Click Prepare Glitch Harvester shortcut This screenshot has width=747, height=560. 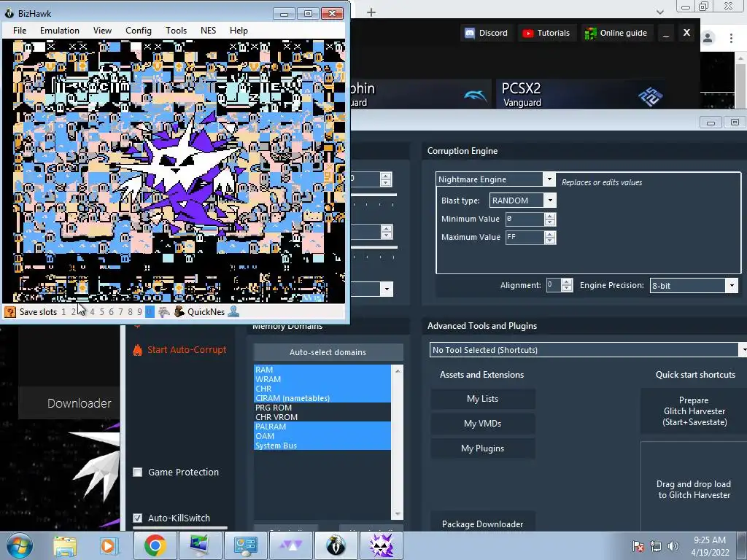(x=694, y=411)
